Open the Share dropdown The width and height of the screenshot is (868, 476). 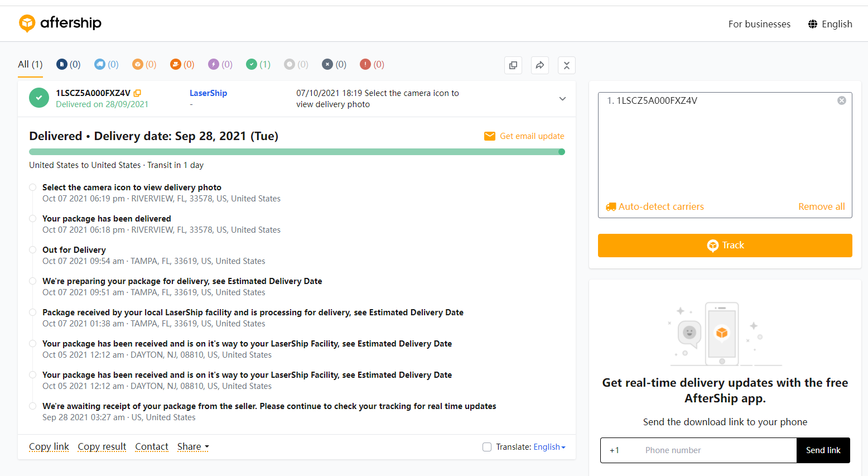(x=193, y=447)
